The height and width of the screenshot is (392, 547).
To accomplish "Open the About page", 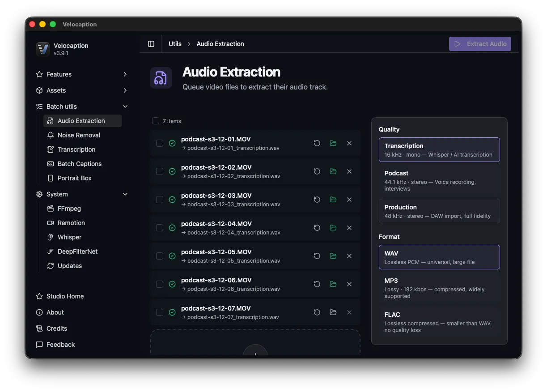I will [82, 312].
